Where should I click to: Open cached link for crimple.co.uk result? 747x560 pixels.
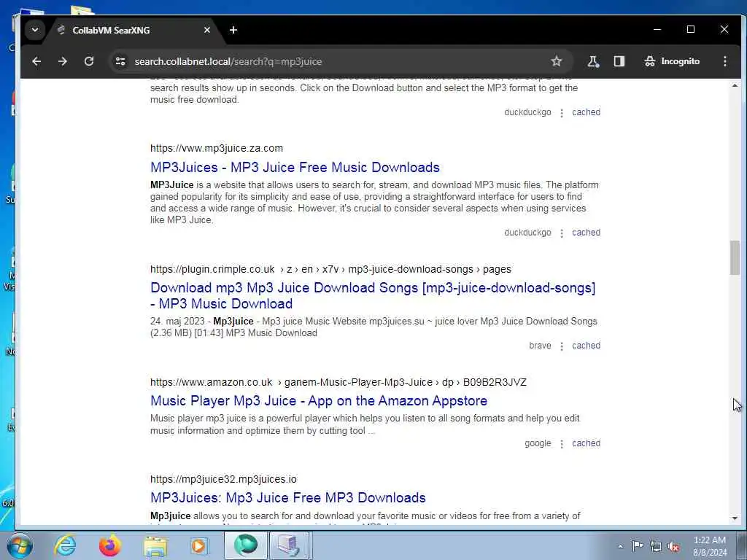point(586,346)
